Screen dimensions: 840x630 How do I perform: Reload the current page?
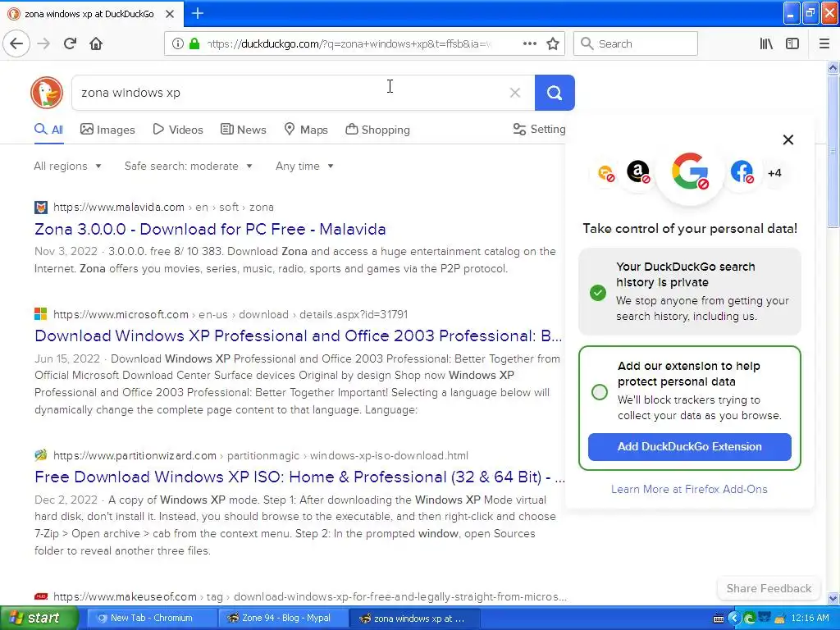(70, 43)
